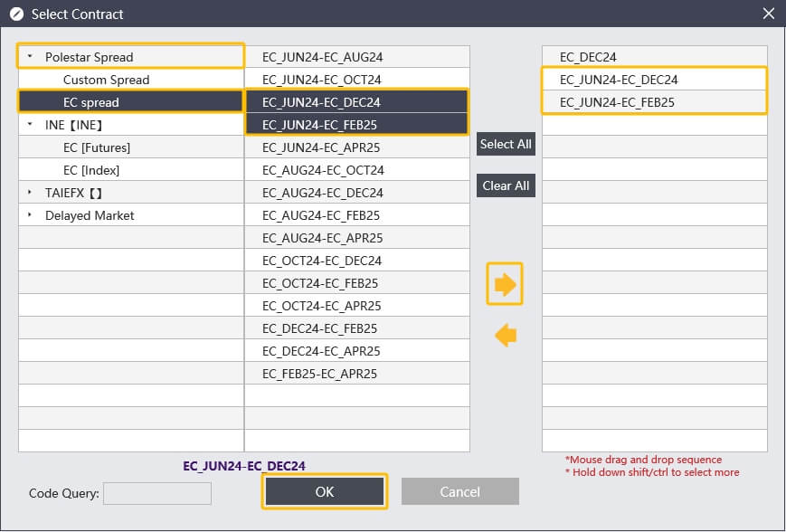This screenshot has width=786, height=532.
Task: Cancel the contract selection
Action: [x=459, y=491]
